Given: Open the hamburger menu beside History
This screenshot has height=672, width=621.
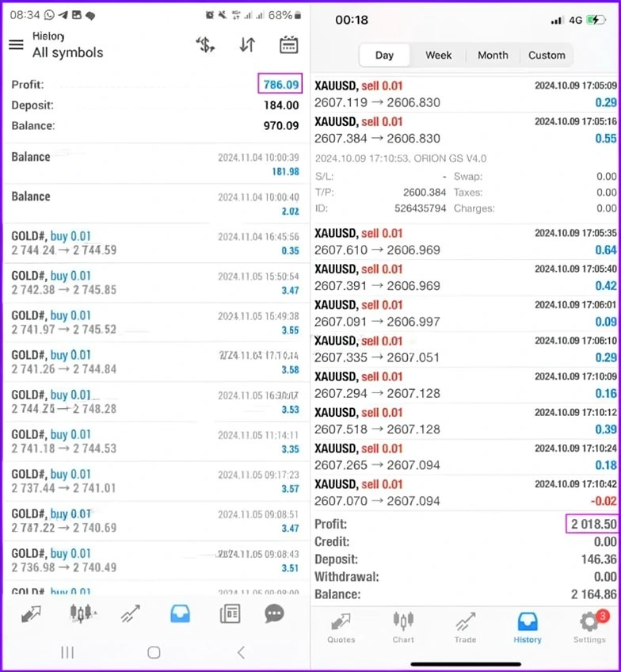Looking at the screenshot, I should 17,44.
